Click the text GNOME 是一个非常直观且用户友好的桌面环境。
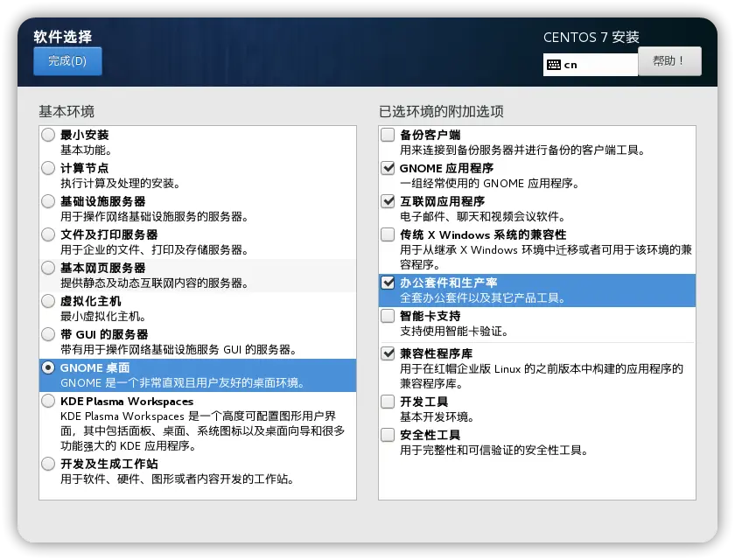The height and width of the screenshot is (560, 735). [183, 383]
